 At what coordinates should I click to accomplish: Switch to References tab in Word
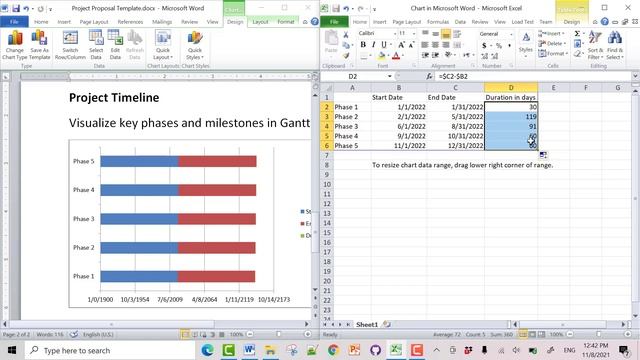(130, 22)
